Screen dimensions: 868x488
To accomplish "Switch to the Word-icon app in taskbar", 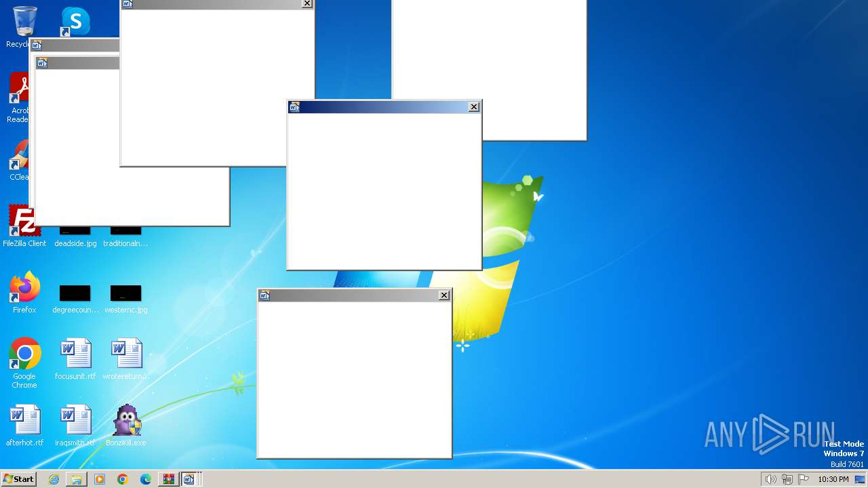I will click(189, 479).
